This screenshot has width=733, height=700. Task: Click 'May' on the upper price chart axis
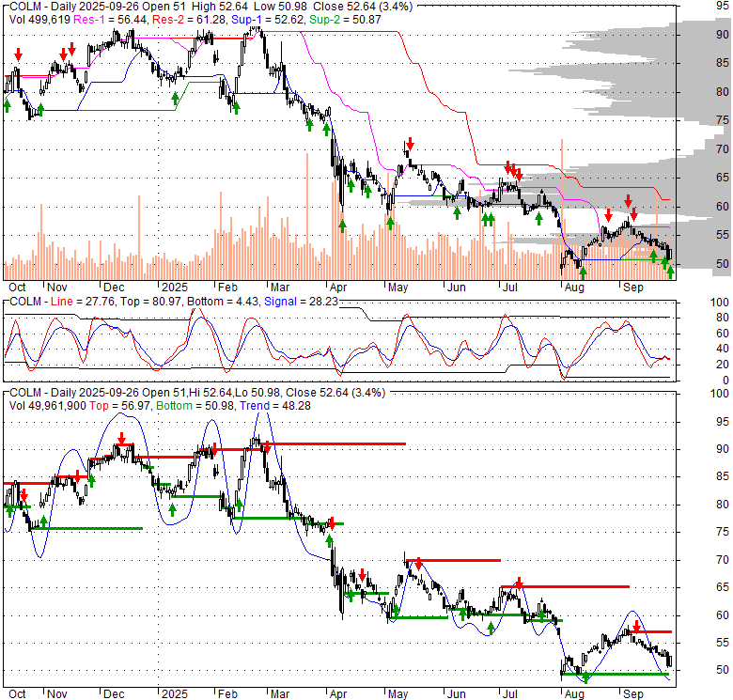pyautogui.click(x=398, y=288)
